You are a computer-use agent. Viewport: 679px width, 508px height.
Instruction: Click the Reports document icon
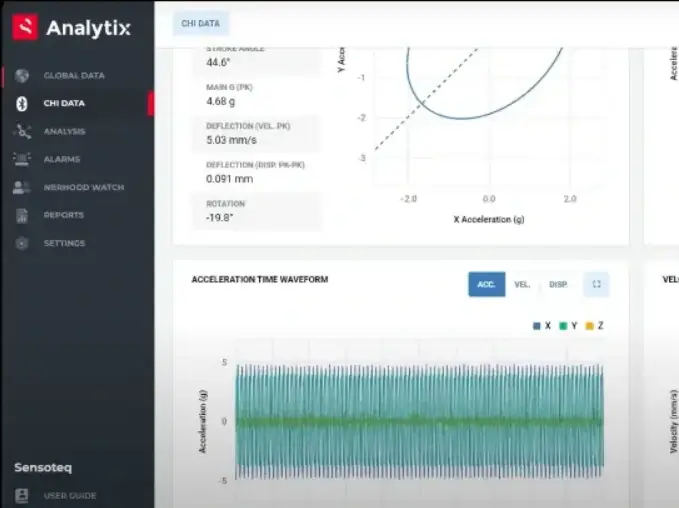[x=22, y=215]
